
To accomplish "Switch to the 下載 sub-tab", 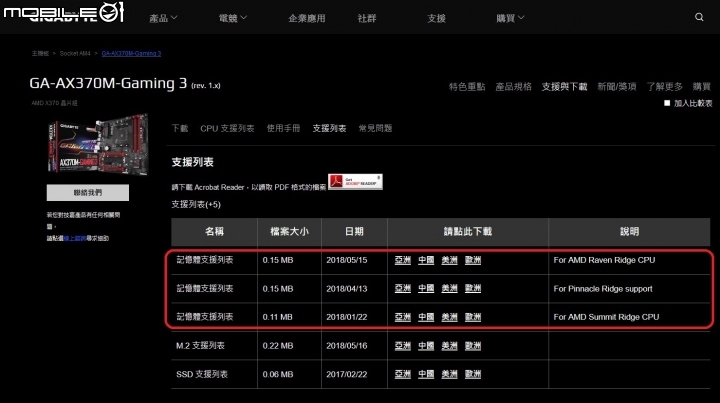I will coord(180,128).
